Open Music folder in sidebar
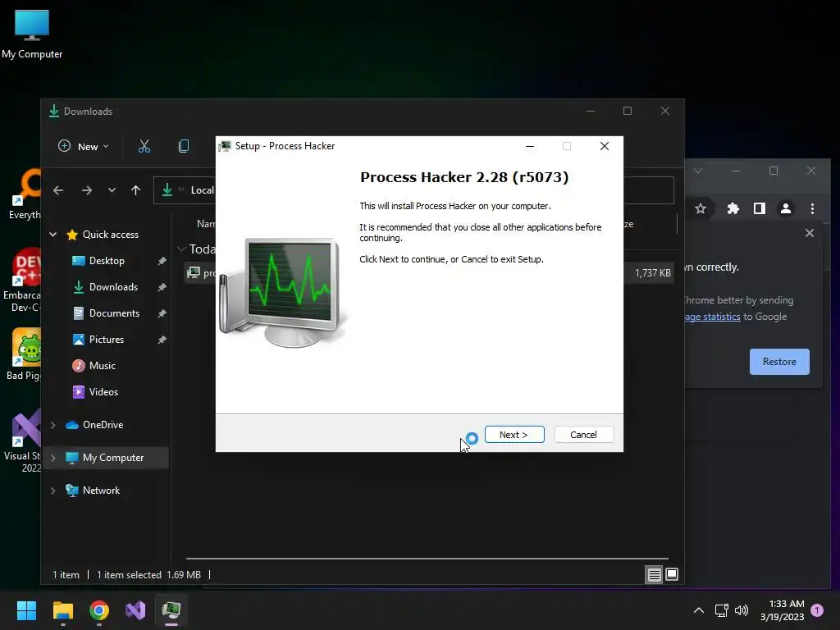The height and width of the screenshot is (630, 840). 102,366
